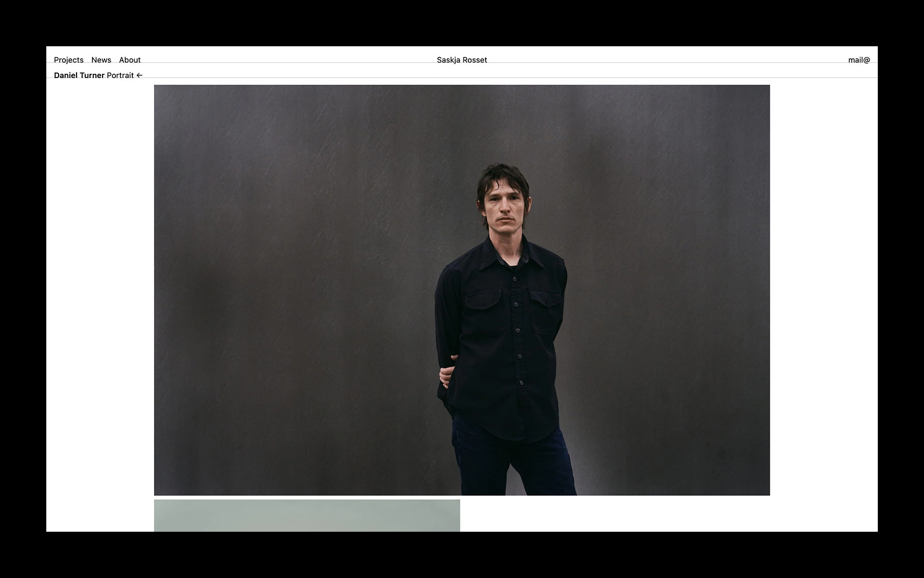Open the pale green image below the portrait
Screen dimensions: 924x578
(x=307, y=515)
